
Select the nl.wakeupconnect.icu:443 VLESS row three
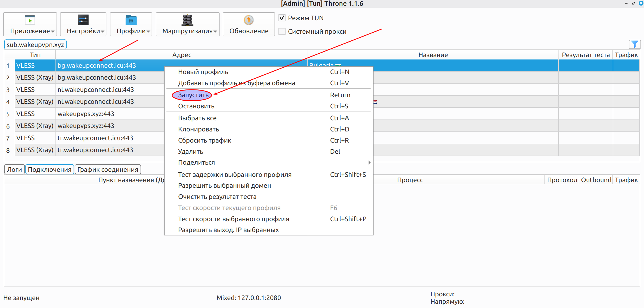pyautogui.click(x=84, y=90)
